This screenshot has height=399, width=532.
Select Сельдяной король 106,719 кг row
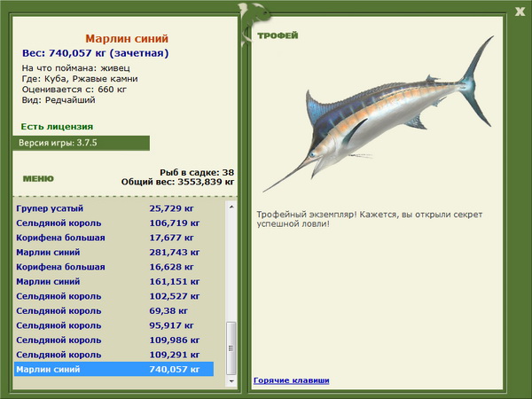click(x=114, y=223)
